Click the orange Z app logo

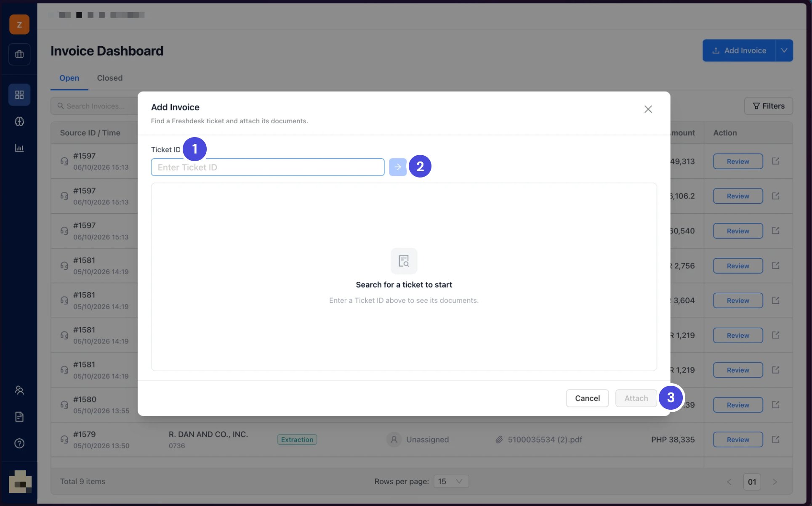[x=19, y=24]
